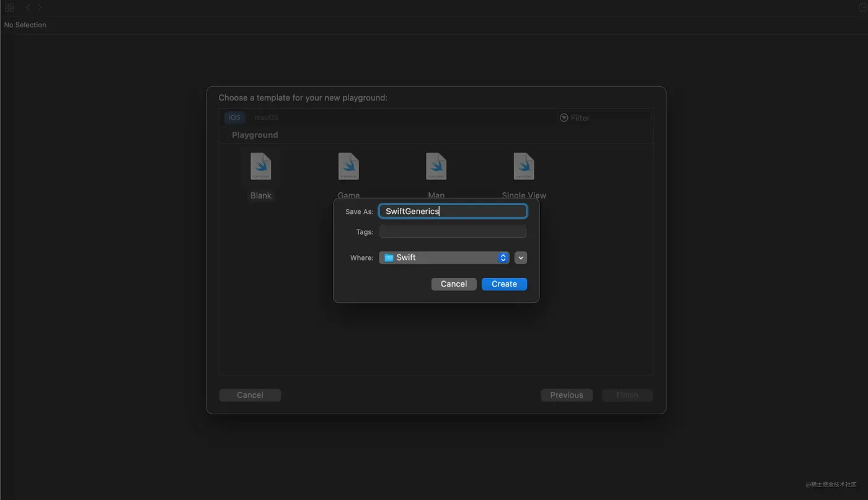868x500 pixels.
Task: Select the Single View template icon
Action: click(x=524, y=166)
